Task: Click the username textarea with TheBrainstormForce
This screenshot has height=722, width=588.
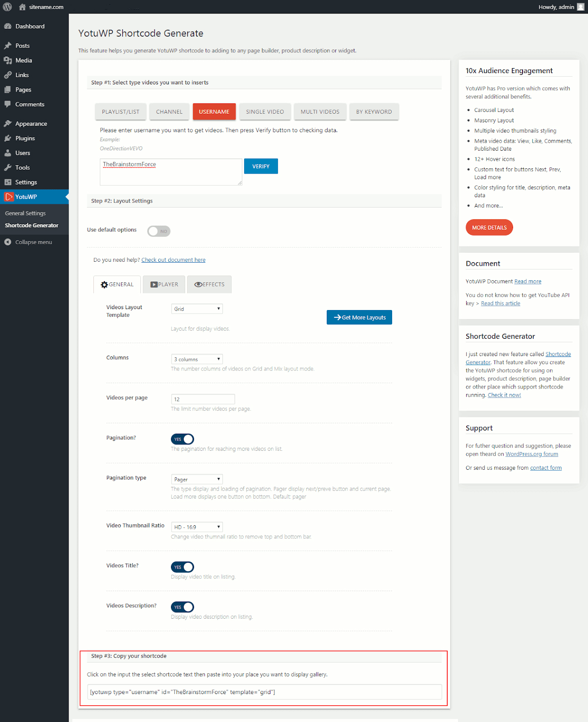Action: (171, 171)
